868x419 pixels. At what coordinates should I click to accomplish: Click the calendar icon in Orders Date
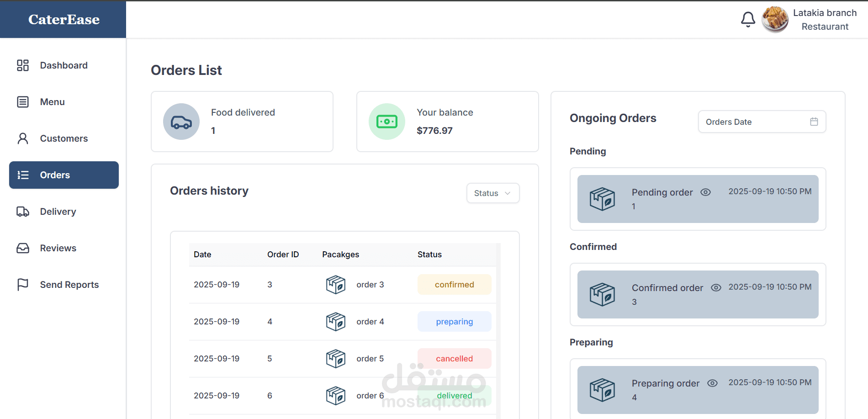[x=814, y=122]
